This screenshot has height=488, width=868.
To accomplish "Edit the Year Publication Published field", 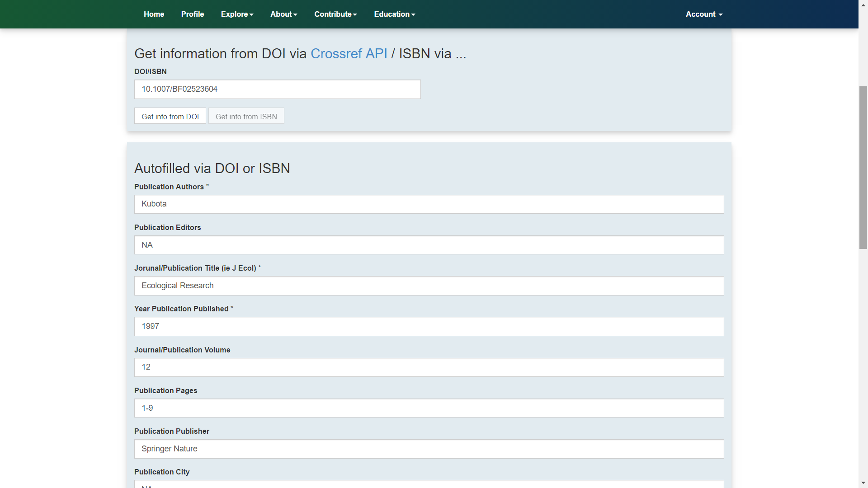I will pos(429,326).
